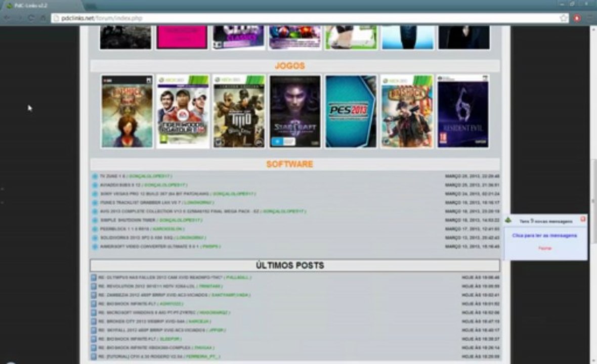
Task: Open 'RE: Revolution 2012 S01E11 HDTV' post
Action: (x=147, y=286)
